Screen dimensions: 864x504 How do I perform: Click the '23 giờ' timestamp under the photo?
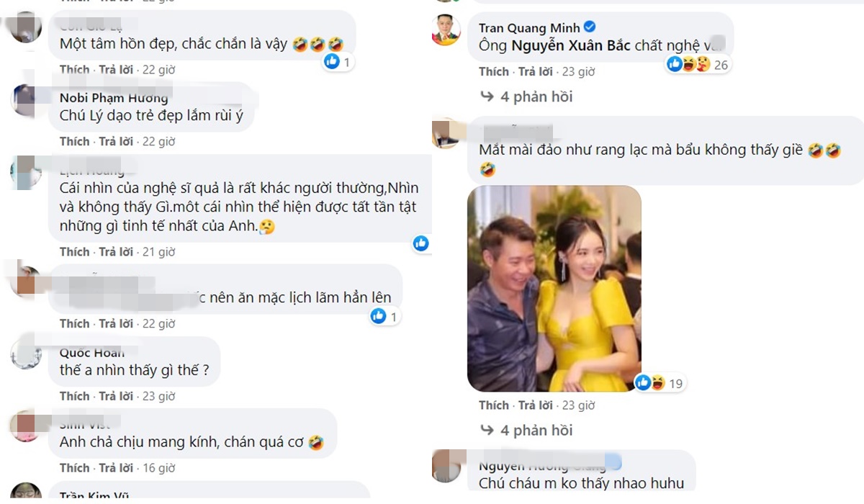(577, 405)
